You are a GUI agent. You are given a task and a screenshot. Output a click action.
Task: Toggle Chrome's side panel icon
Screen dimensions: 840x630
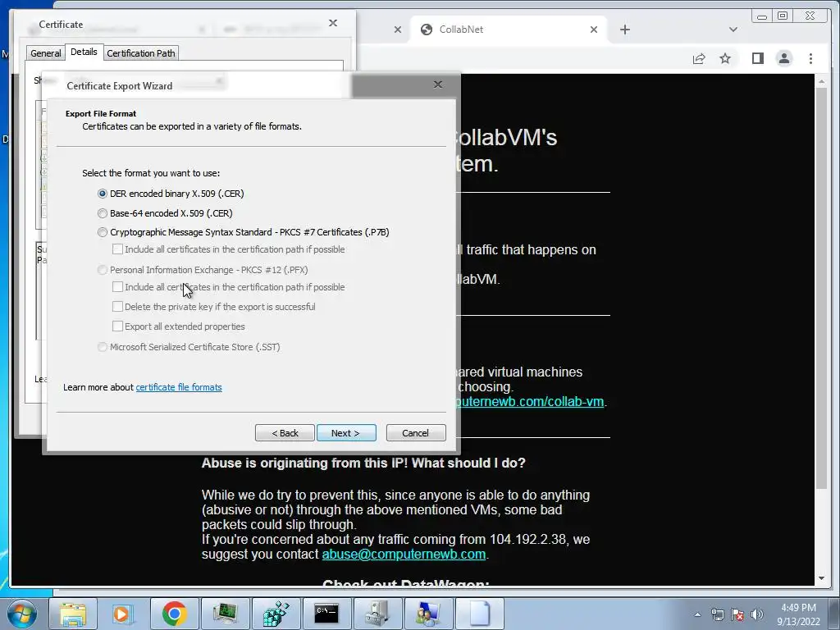click(x=757, y=58)
